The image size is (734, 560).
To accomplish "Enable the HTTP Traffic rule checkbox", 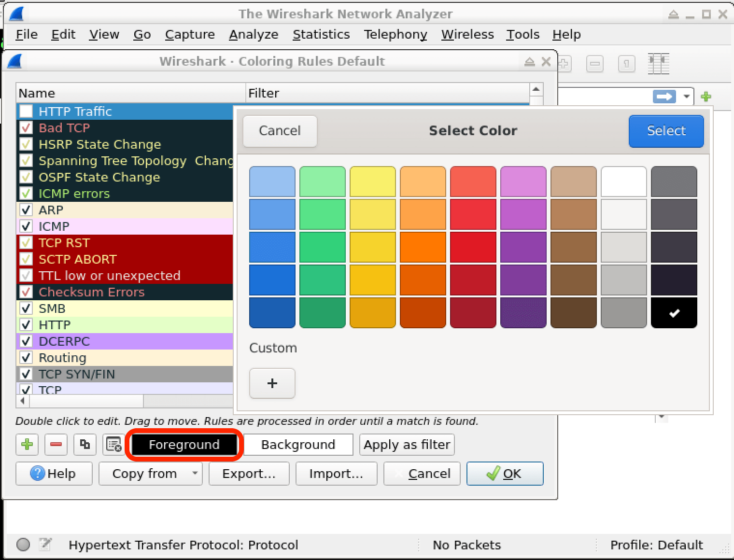I will coord(26,112).
